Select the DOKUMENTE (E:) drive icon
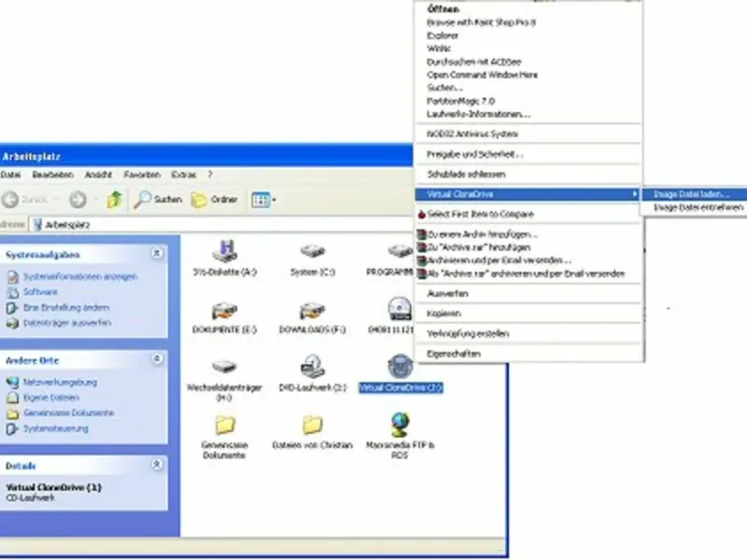The image size is (747, 560). pyautogui.click(x=224, y=311)
